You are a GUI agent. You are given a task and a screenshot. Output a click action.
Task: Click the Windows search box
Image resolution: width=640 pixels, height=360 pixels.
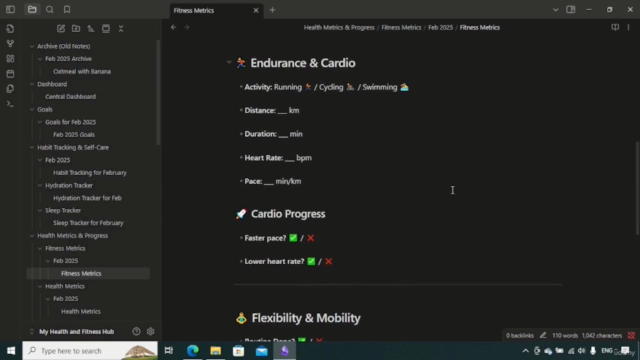[90, 351]
